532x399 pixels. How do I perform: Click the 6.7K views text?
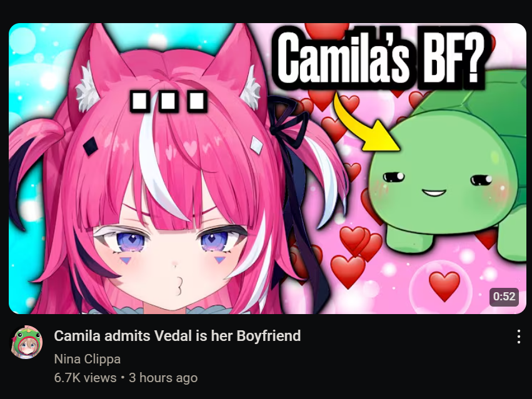coord(85,378)
